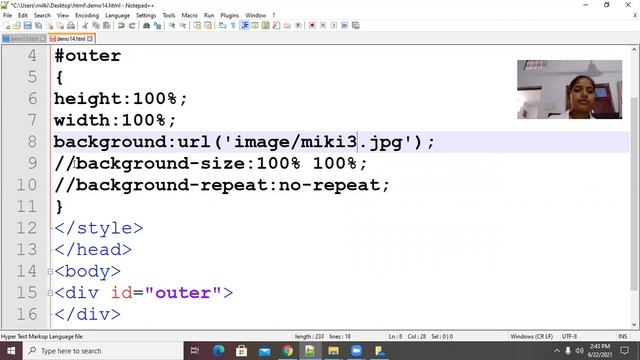640x360 pixels.
Task: Click the Close document toolbar icon
Action: pyautogui.click(x=49, y=25)
